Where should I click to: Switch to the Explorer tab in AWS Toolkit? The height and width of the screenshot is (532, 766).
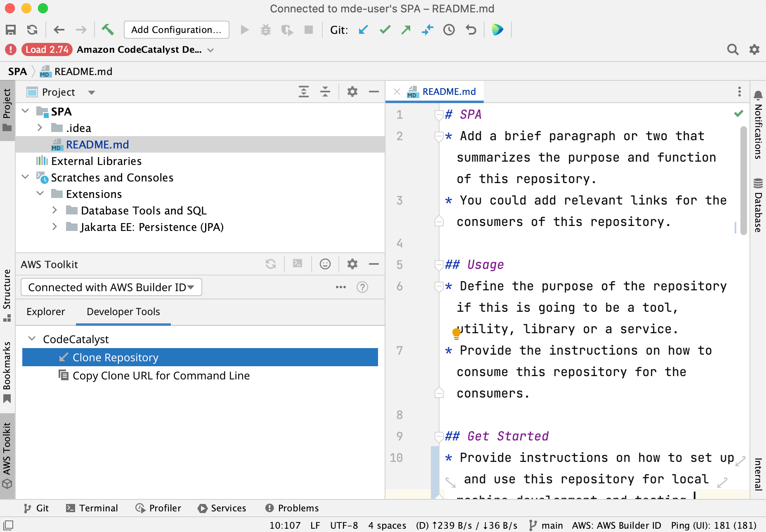45,312
